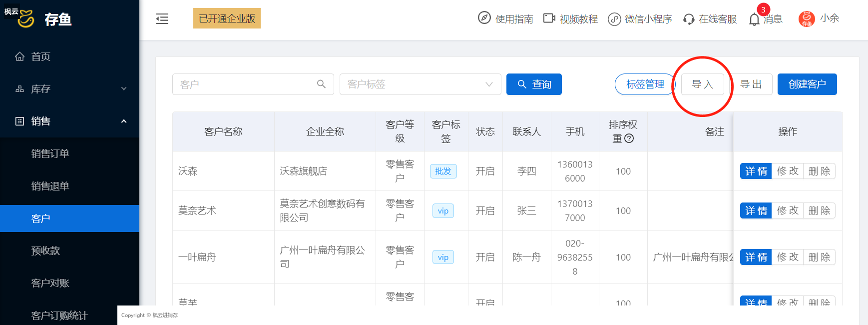View 详情 for 沃森
The width and height of the screenshot is (868, 325).
[x=756, y=171]
